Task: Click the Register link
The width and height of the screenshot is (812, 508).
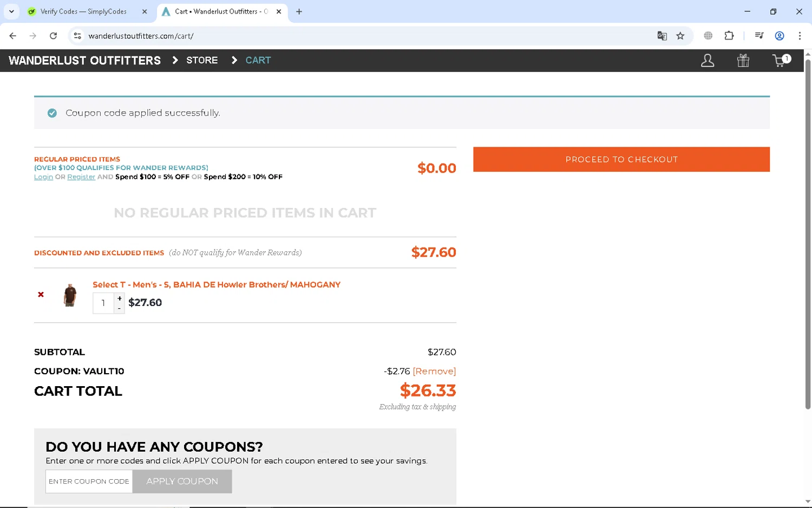Action: 81,177
